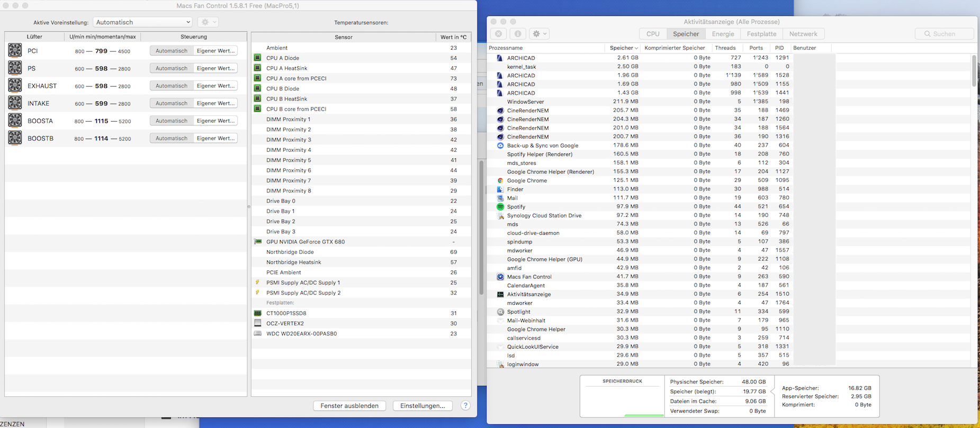Click the Spotify process icon

coord(500,206)
